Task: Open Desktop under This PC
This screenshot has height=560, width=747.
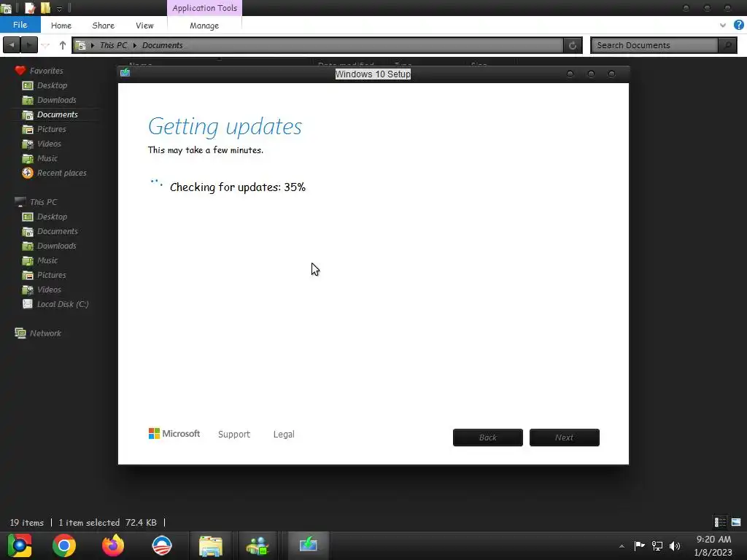Action: tap(52, 217)
